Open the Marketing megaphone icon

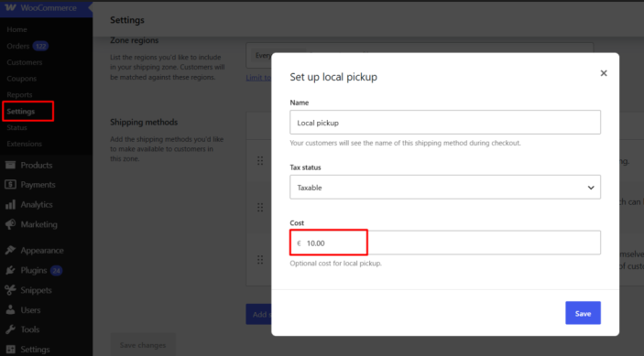pos(10,224)
